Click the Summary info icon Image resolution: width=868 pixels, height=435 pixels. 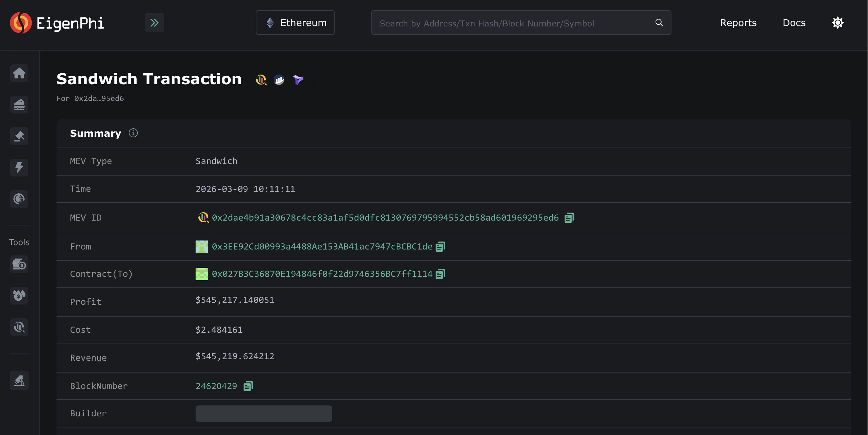coord(133,133)
